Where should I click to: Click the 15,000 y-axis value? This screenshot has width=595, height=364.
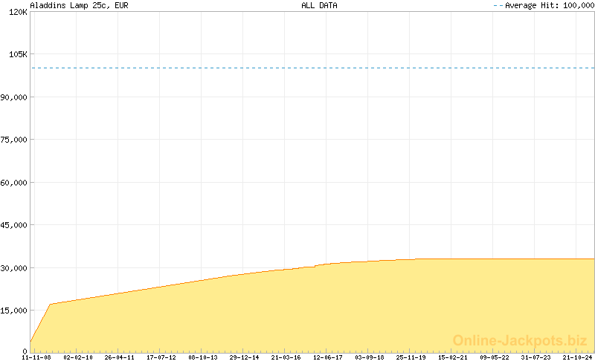point(14,311)
